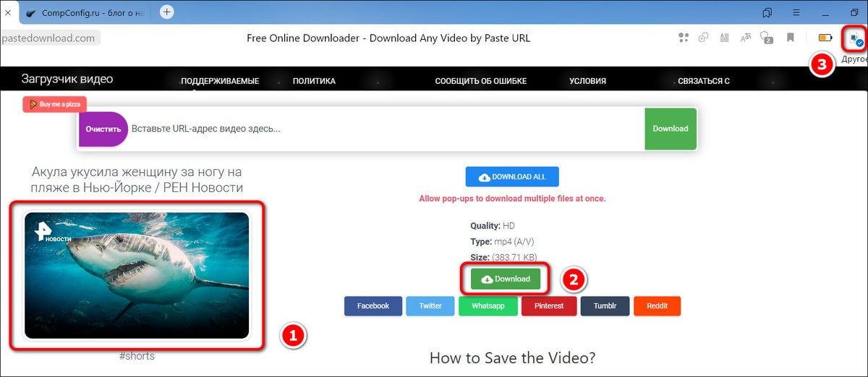Click the How to Save the Video? heading
The width and height of the screenshot is (868, 377).
[512, 357]
